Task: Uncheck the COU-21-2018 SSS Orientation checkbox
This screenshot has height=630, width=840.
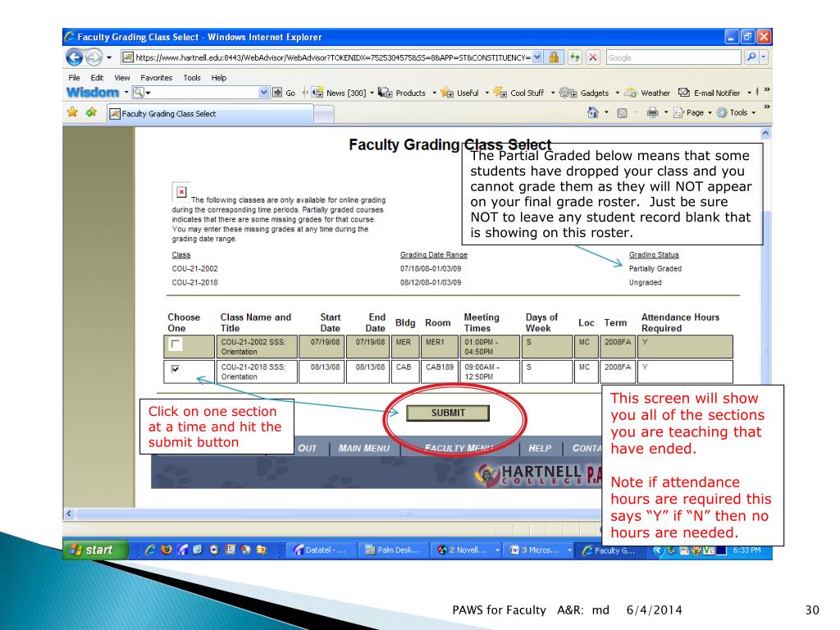Action: 172,369
